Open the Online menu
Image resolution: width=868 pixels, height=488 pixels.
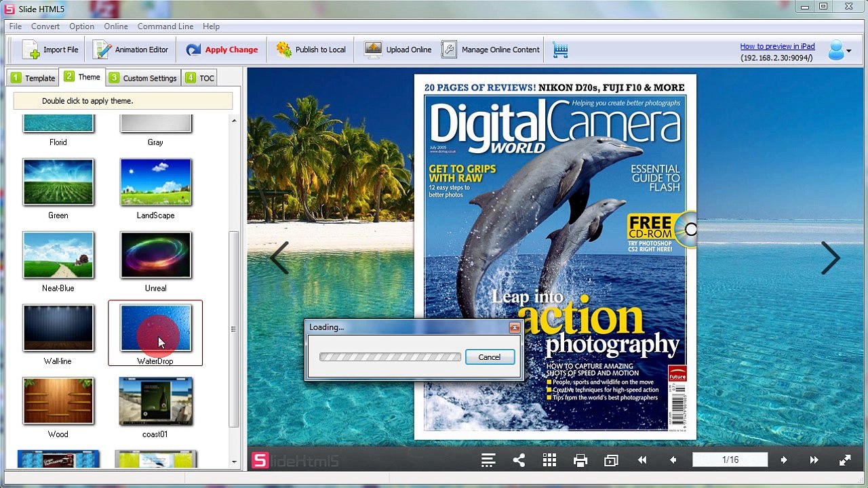click(x=116, y=26)
